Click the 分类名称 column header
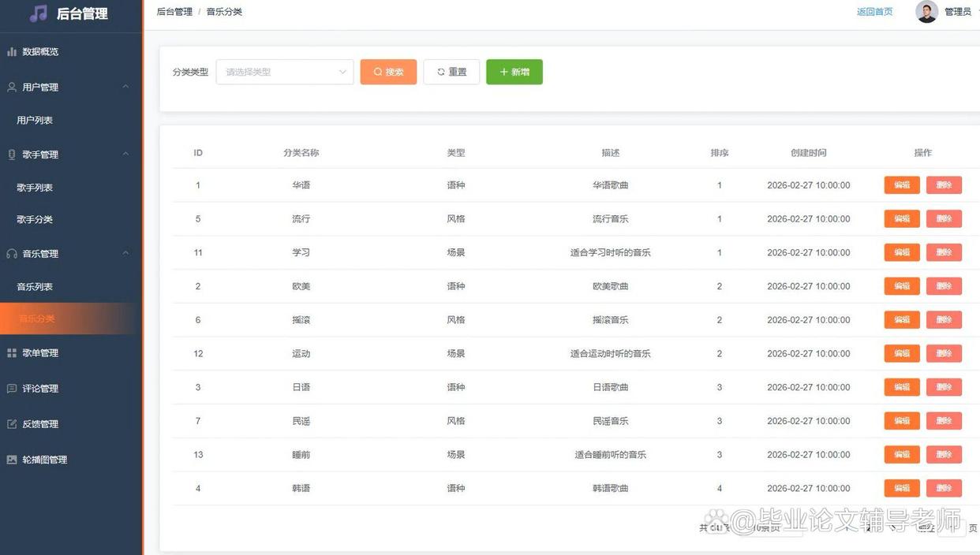Viewport: 980px width, 555px height. [x=301, y=153]
